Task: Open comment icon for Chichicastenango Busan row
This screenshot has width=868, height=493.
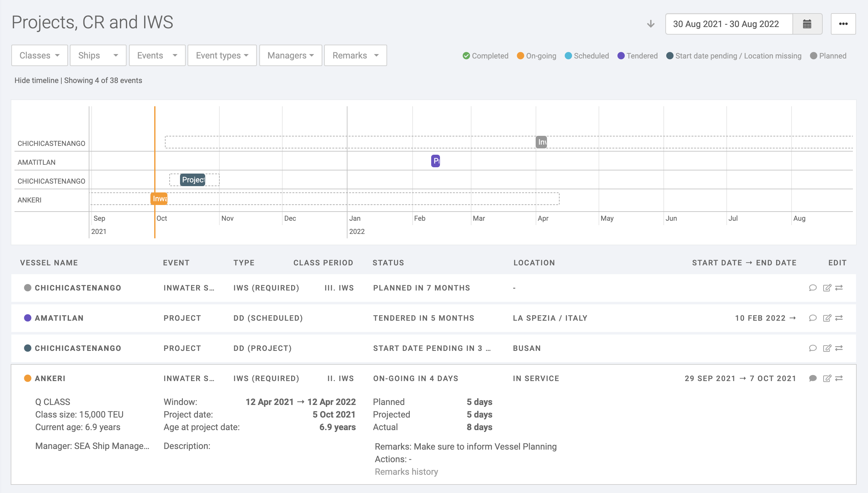Action: pos(812,348)
